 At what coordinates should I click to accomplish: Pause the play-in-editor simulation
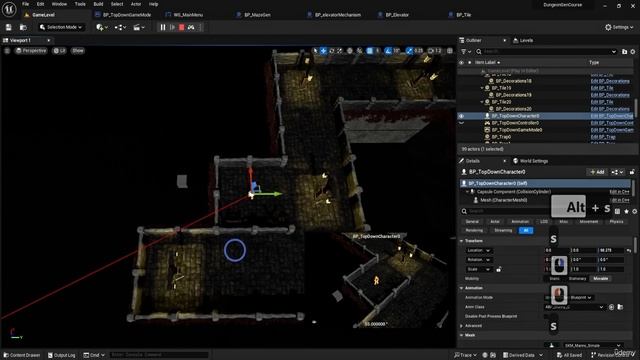point(163,27)
